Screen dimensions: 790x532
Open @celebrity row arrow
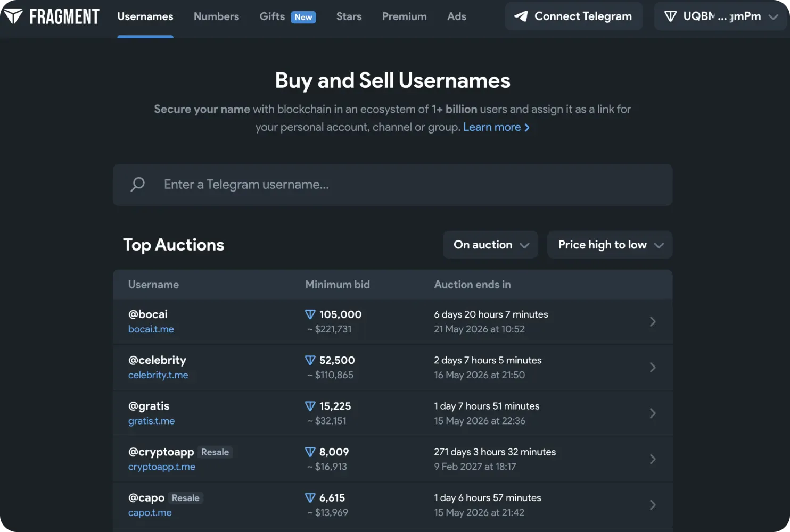pos(653,367)
